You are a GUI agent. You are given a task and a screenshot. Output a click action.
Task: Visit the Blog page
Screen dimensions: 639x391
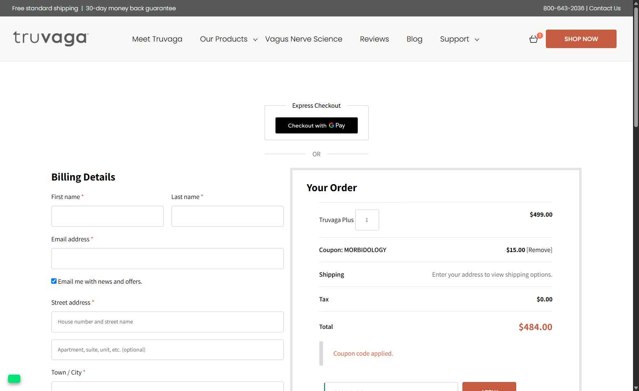[414, 39]
